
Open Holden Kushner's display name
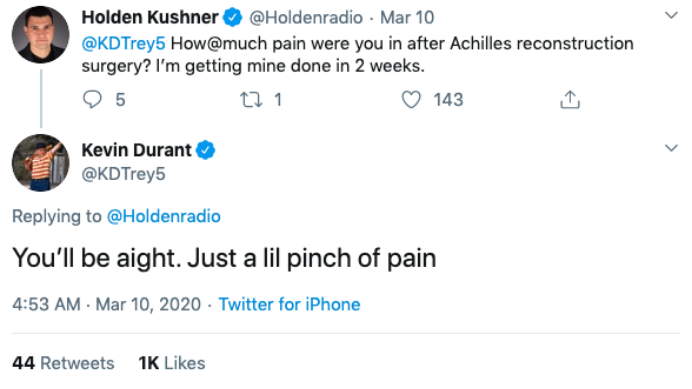tap(150, 18)
